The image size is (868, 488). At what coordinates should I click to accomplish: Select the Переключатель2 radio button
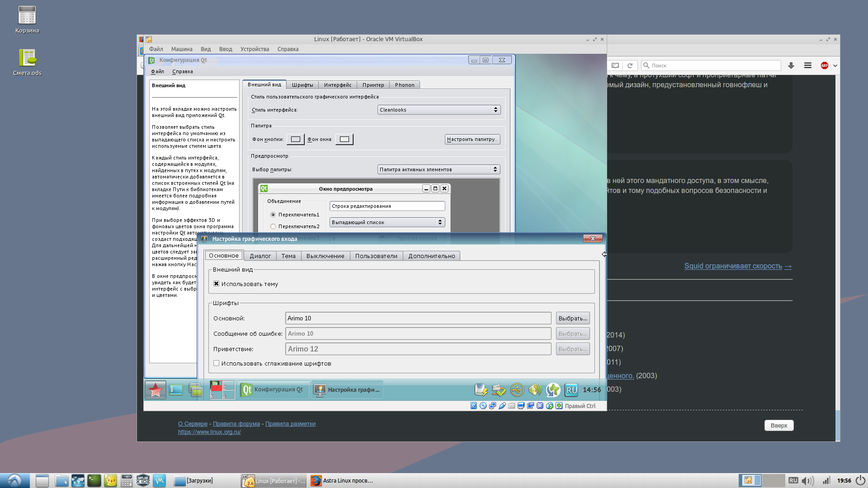[x=273, y=226]
